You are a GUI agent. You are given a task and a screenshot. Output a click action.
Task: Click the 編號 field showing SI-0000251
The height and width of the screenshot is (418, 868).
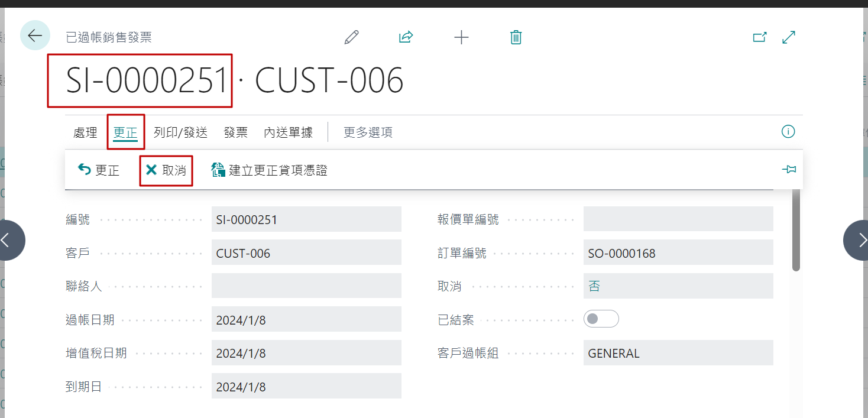point(306,219)
